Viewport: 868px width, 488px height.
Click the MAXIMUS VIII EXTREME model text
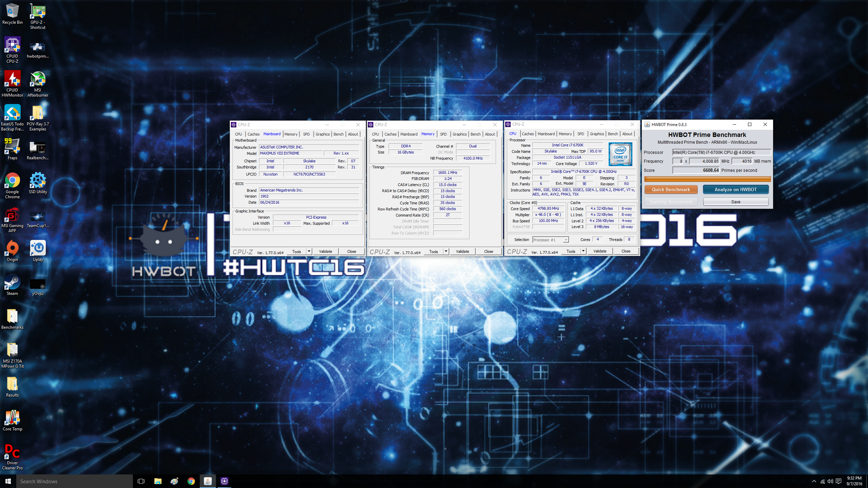[x=279, y=153]
